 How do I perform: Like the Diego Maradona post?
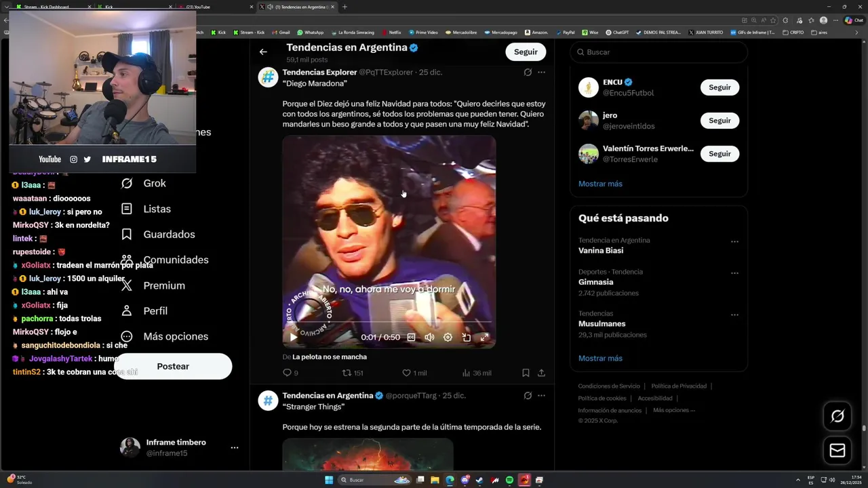[x=414, y=373]
